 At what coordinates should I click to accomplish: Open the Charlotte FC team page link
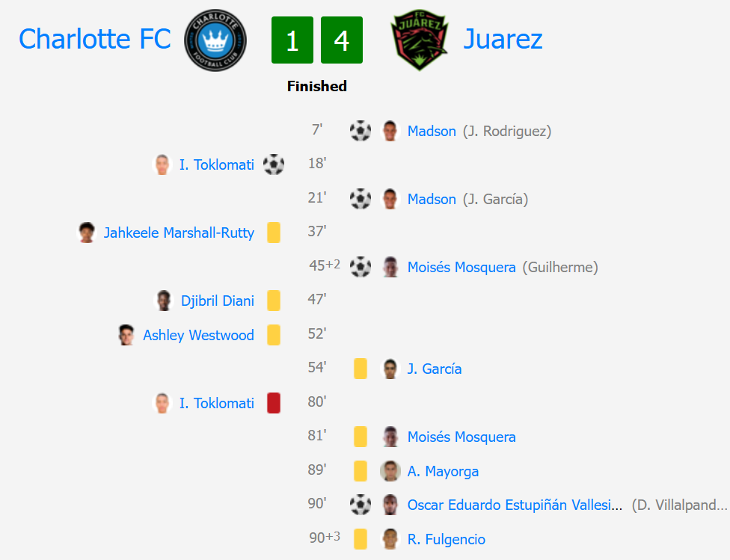pos(95,39)
